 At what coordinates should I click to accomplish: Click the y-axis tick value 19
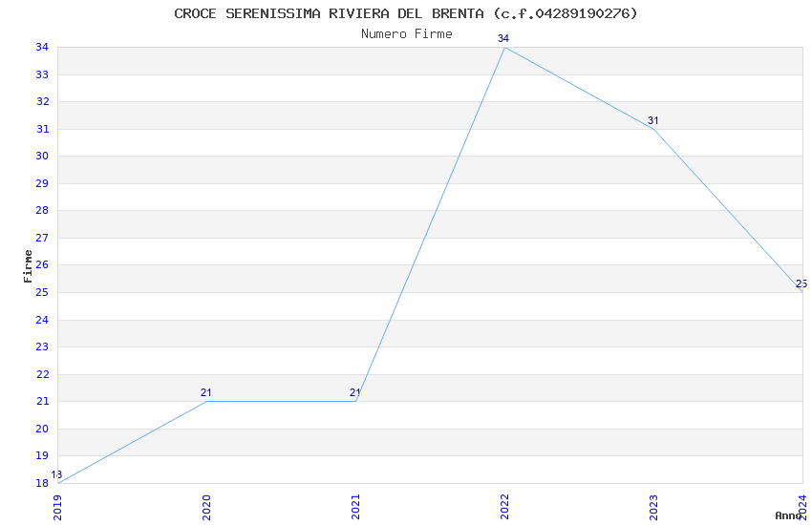click(x=42, y=455)
